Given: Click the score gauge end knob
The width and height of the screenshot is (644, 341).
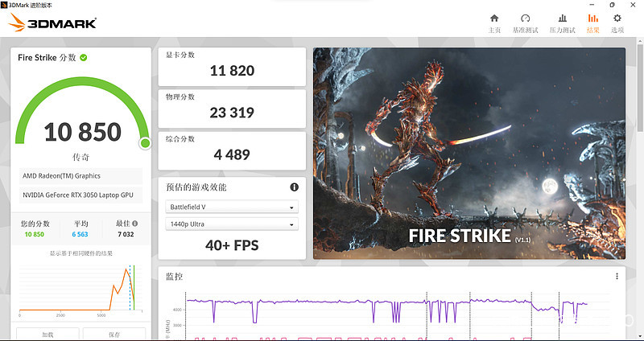Looking at the screenshot, I should coord(145,143).
